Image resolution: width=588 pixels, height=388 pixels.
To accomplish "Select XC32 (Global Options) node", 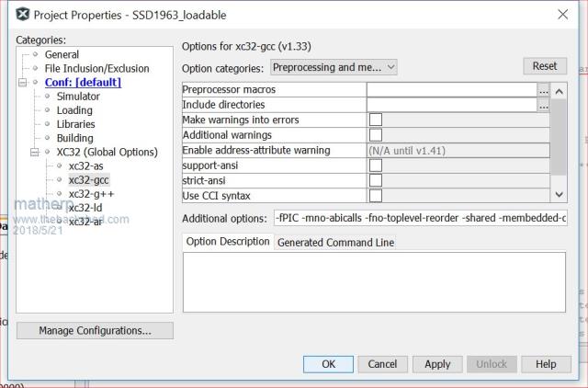I will pos(107,152).
